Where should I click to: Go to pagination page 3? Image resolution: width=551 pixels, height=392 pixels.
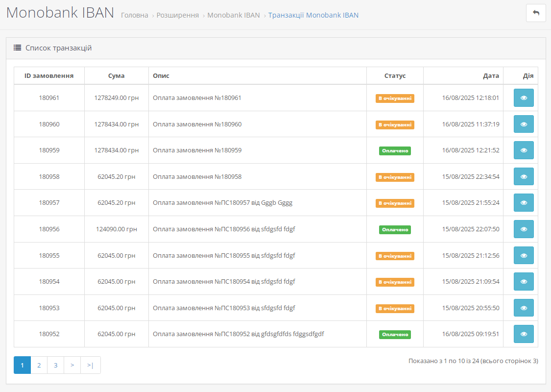click(55, 365)
